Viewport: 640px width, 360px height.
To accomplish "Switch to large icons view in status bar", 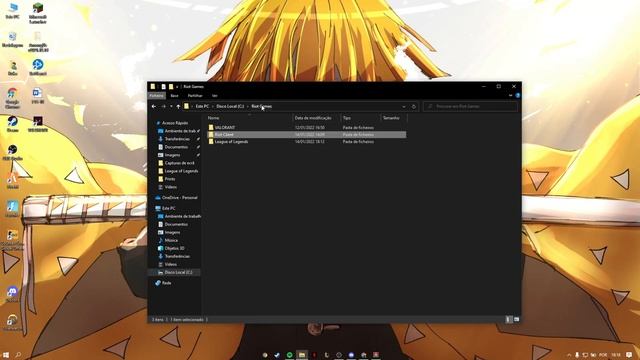I will [x=516, y=319].
